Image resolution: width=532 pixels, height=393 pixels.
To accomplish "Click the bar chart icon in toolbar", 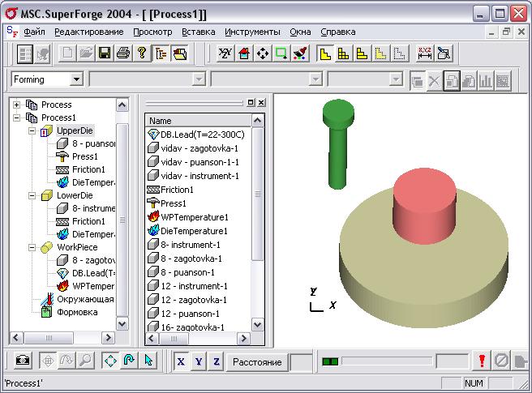I will [486, 81].
